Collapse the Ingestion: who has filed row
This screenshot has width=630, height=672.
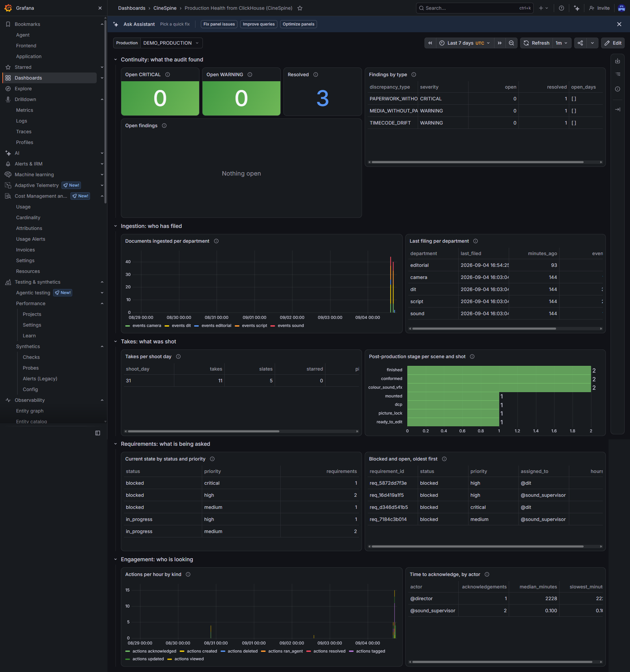coord(115,226)
